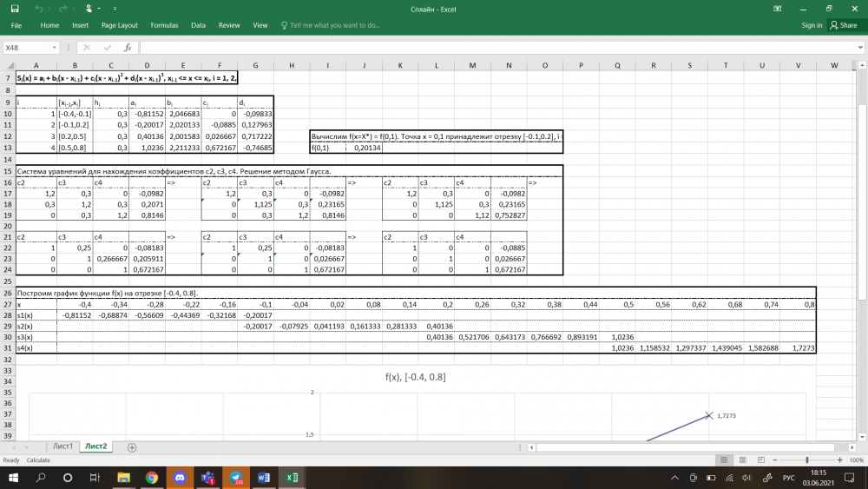Open the Windows Start menu

(13, 478)
